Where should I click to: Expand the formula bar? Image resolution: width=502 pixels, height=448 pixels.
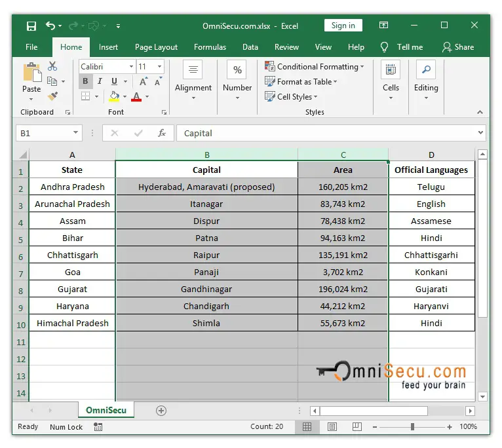tap(480, 132)
